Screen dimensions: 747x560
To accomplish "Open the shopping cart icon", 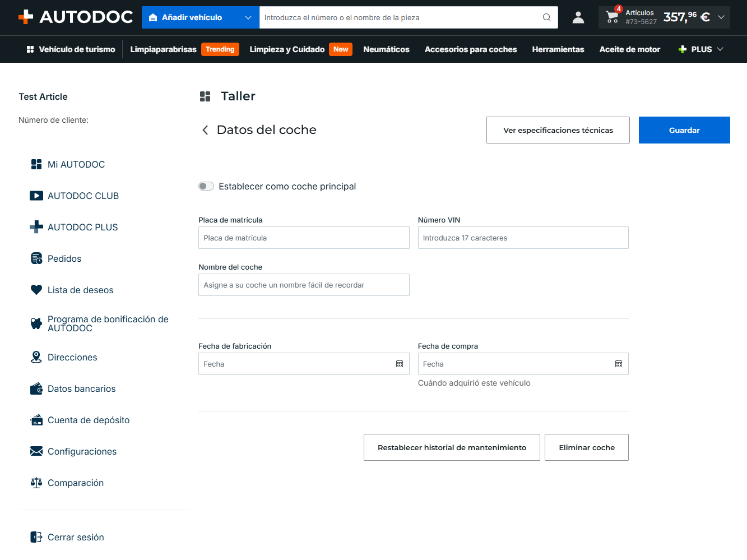I will coord(613,17).
